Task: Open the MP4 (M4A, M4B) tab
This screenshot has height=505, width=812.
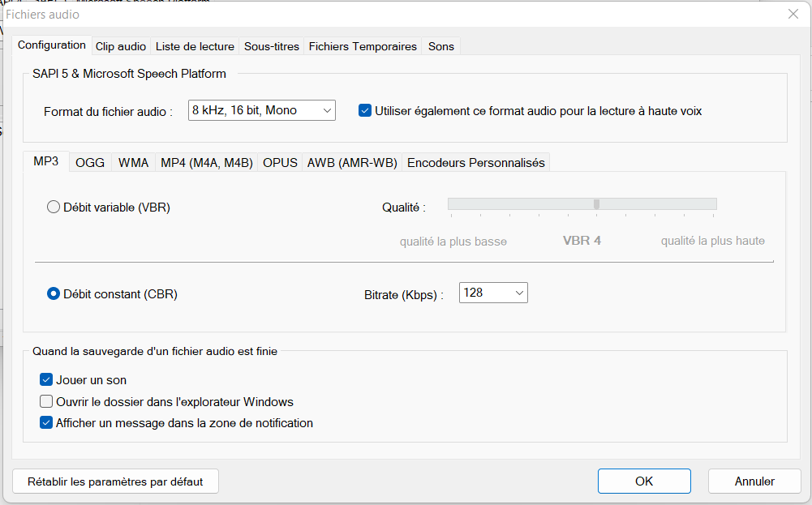Action: (206, 162)
